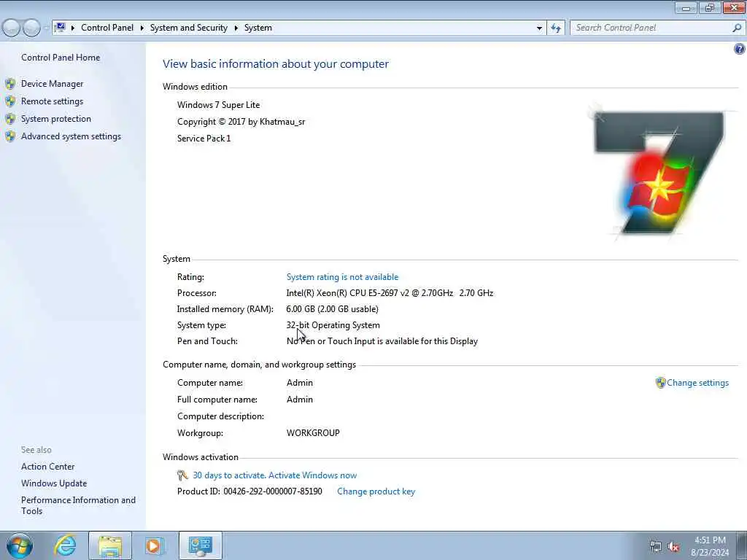Click Change product key link

376,491
